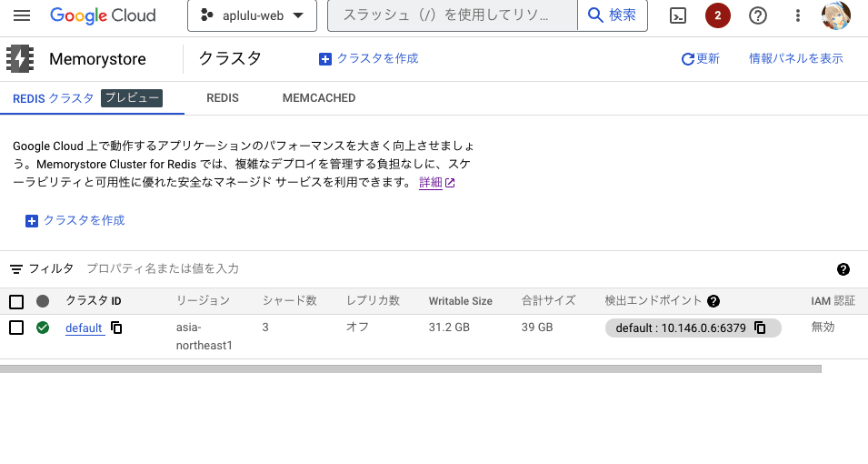Toggle the default cluster row checkbox
Screen dimensions: 868x464
tap(16, 328)
